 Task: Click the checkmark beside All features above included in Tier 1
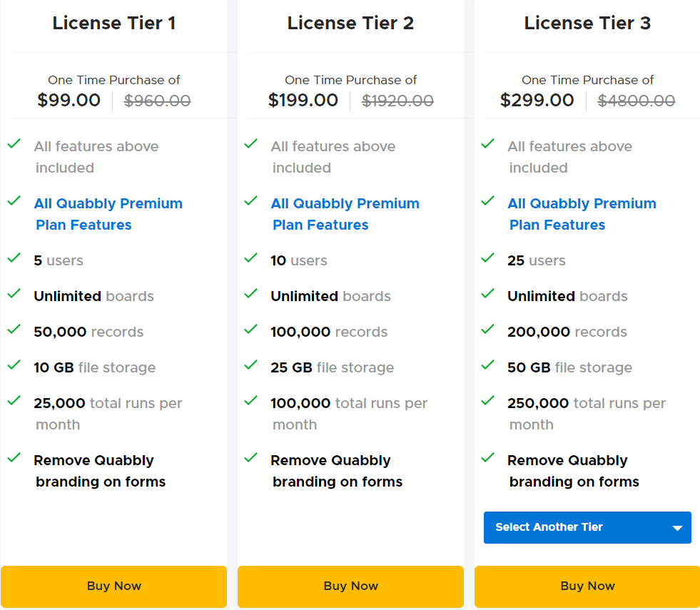(x=14, y=142)
